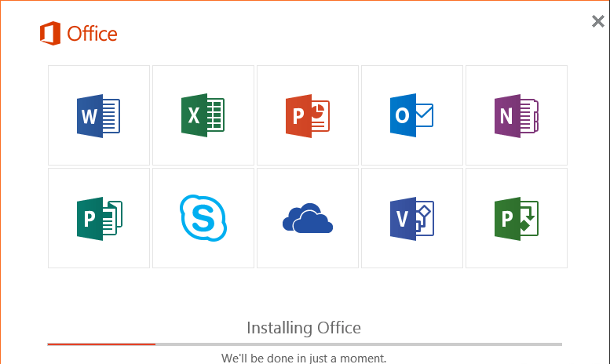Viewport: 610px width, 364px height.
Task: Click 'We'll be done in just a moment' text
Action: click(x=304, y=358)
